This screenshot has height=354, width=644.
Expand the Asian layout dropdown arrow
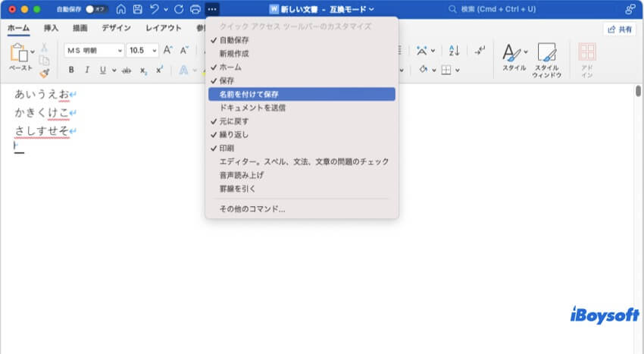pos(433,51)
